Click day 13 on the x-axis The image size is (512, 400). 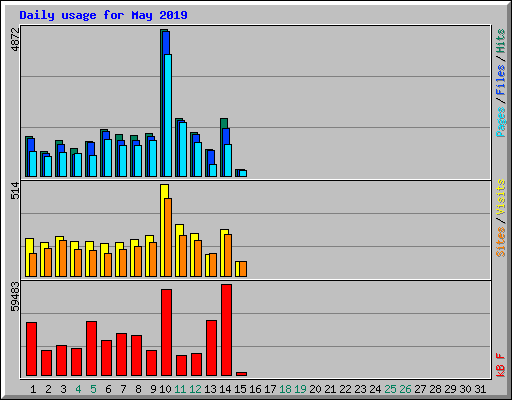(210, 389)
